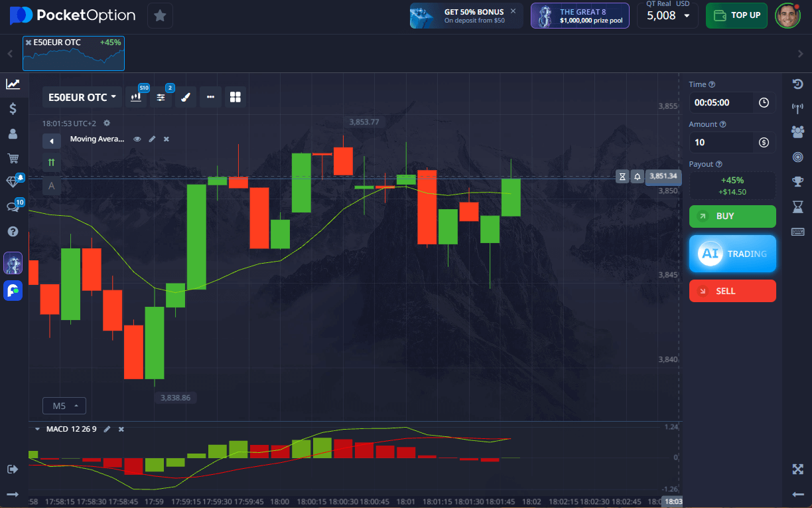Screen dimensions: 812x508
Task: Hide the Moving Average indicator via eye icon
Action: click(x=137, y=139)
